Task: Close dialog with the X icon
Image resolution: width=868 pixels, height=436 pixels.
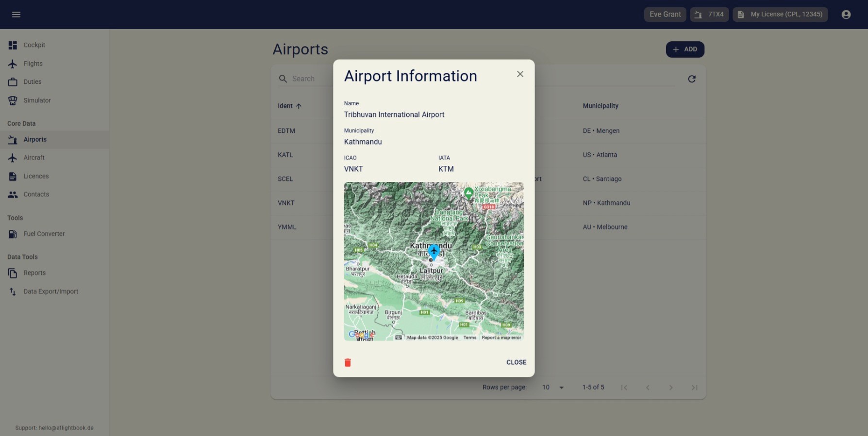Action: (x=520, y=74)
